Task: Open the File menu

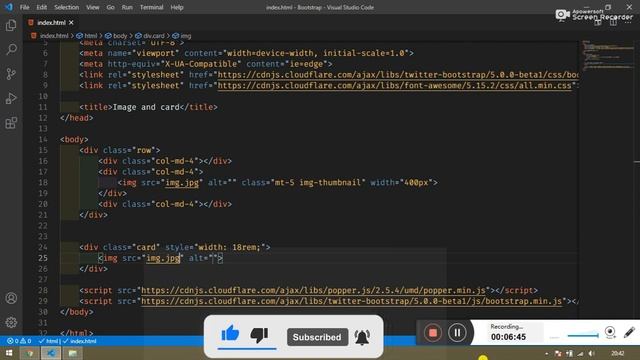Action: 24,7
